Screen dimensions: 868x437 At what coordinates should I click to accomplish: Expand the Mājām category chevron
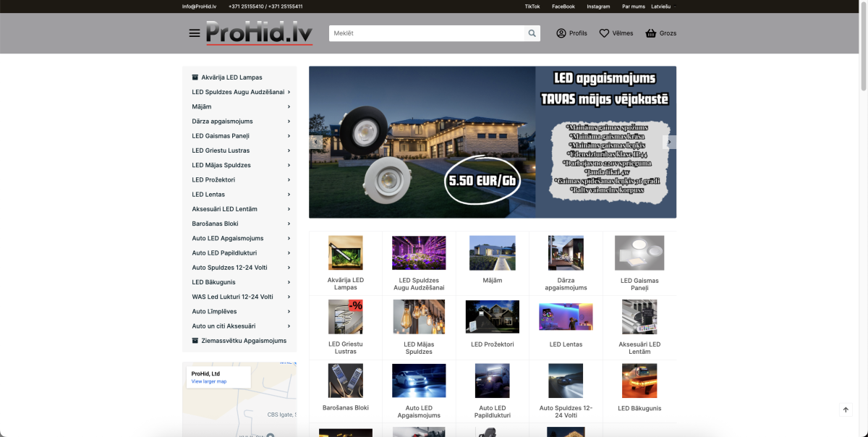point(289,107)
